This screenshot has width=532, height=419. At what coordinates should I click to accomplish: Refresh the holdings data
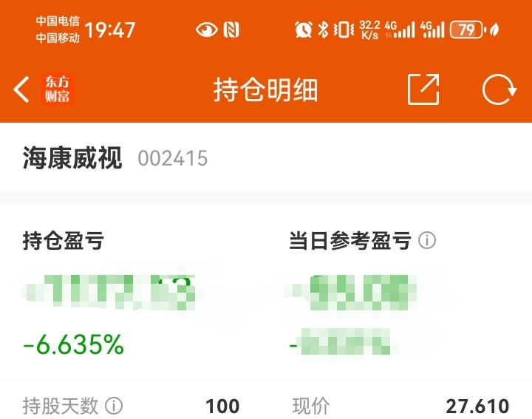(x=499, y=89)
